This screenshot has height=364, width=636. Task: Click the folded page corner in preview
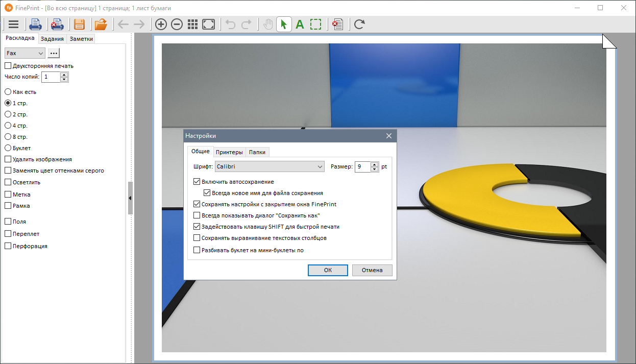(x=609, y=41)
